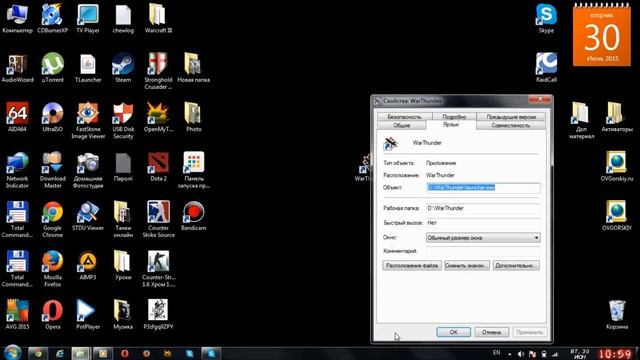Click the µTorrent desktop shortcut

(x=53, y=68)
